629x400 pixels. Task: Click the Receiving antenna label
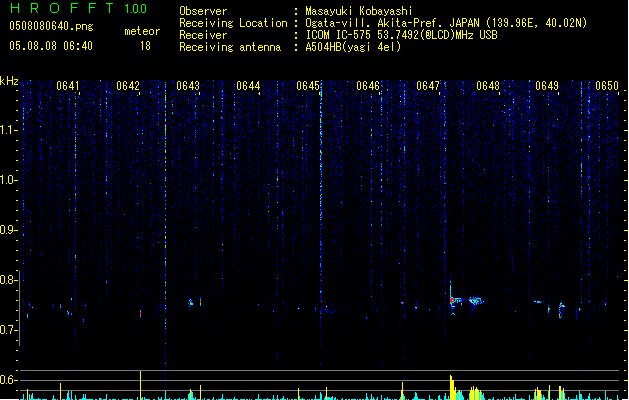coord(230,47)
